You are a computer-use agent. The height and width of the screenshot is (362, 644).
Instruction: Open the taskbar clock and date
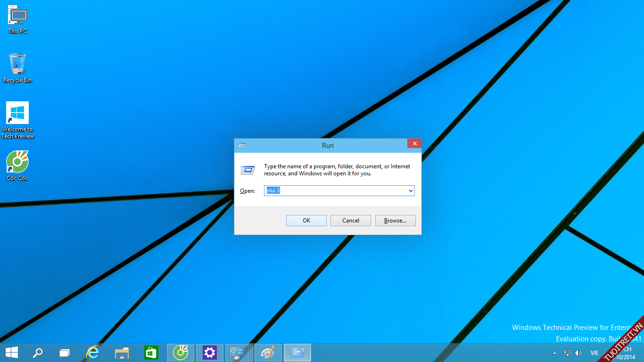[x=626, y=353]
